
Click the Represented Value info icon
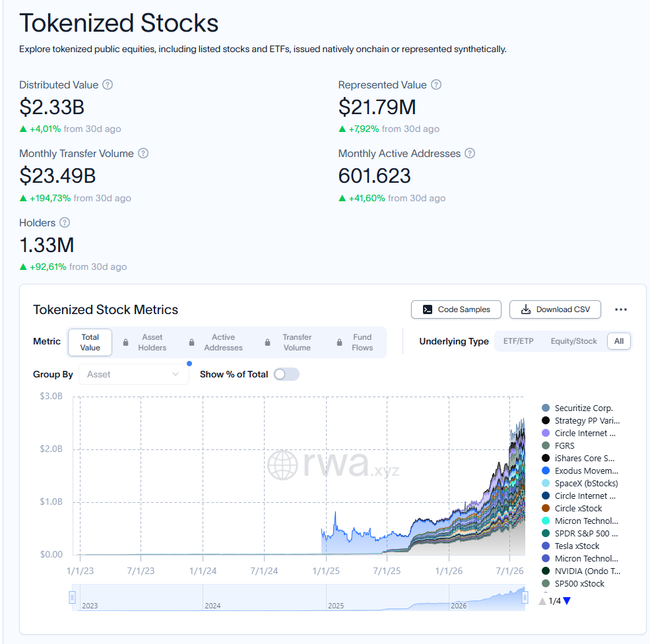[x=436, y=84]
